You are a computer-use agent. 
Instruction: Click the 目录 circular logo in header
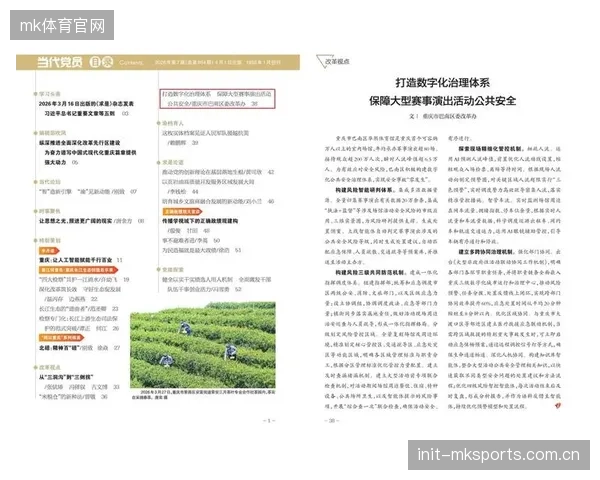(101, 62)
